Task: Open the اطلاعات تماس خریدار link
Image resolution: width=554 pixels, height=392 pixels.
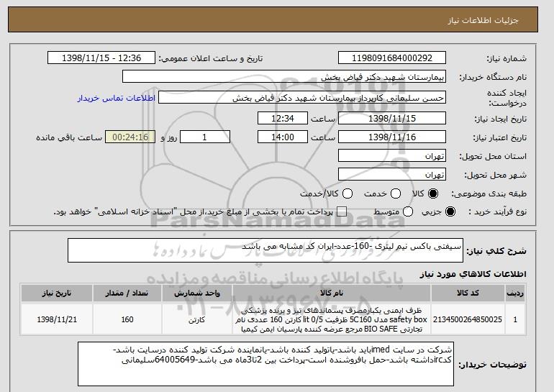Action: pyautogui.click(x=117, y=98)
